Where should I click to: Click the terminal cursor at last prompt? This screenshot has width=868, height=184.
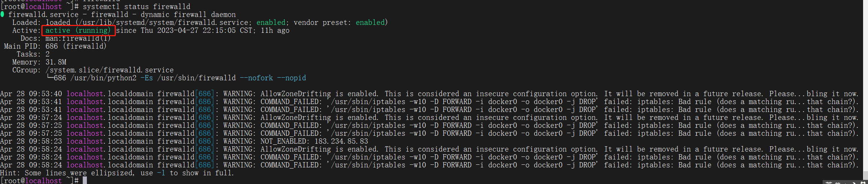tap(85, 180)
